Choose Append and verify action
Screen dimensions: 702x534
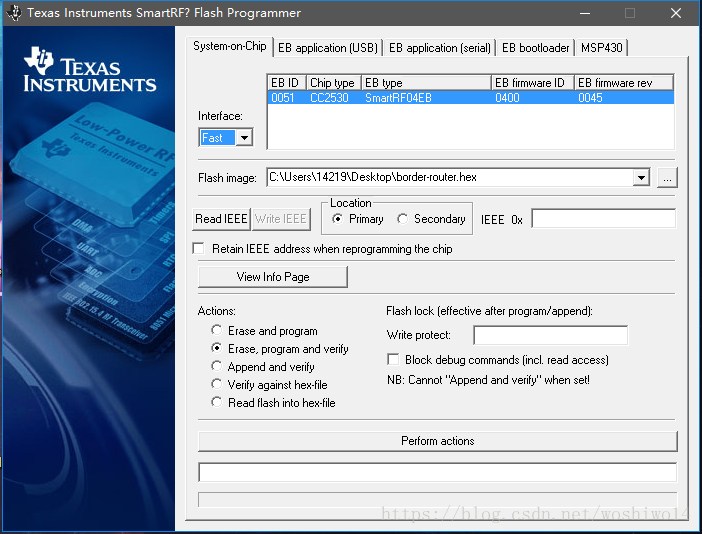(x=217, y=366)
